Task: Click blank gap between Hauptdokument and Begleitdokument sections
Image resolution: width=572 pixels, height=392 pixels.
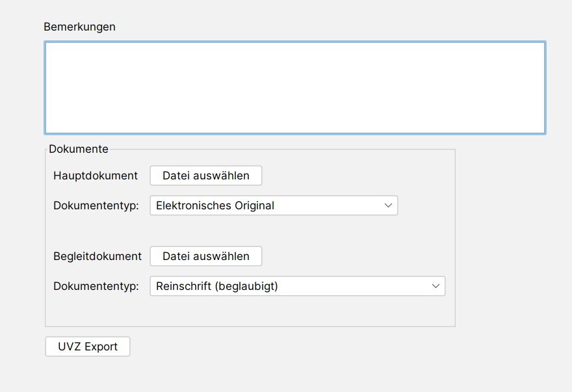Action: [x=250, y=231]
